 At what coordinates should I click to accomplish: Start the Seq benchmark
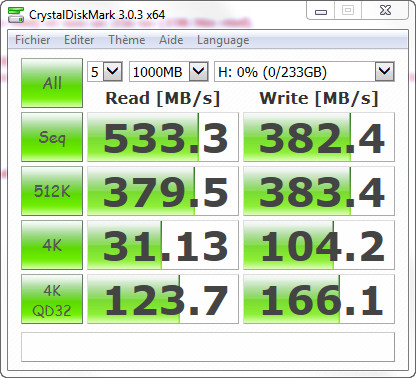pyautogui.click(x=52, y=137)
